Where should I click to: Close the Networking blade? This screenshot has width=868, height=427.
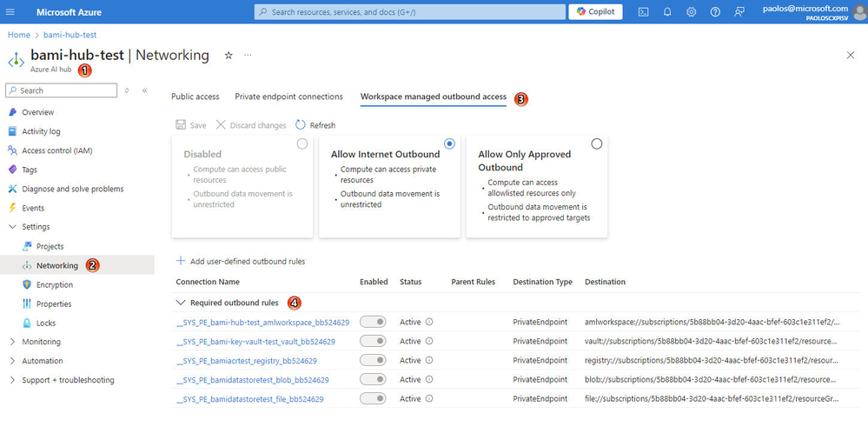pos(851,55)
